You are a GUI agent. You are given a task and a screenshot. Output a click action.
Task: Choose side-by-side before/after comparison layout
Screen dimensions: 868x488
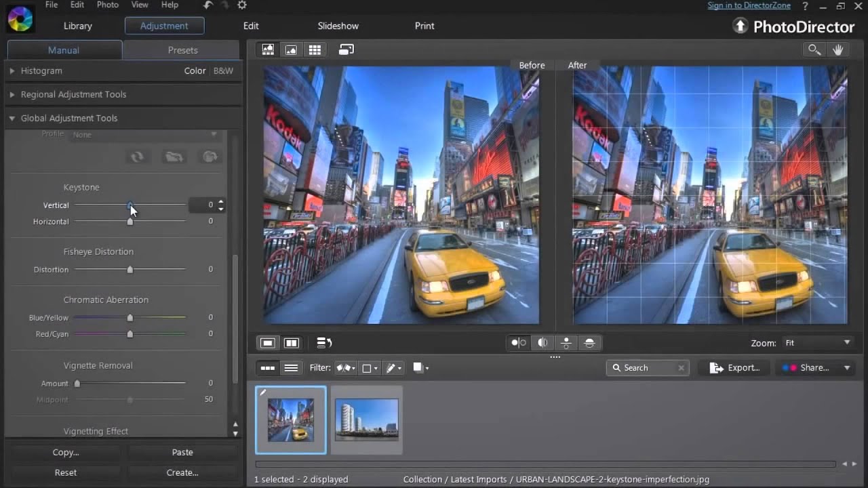[x=519, y=343]
